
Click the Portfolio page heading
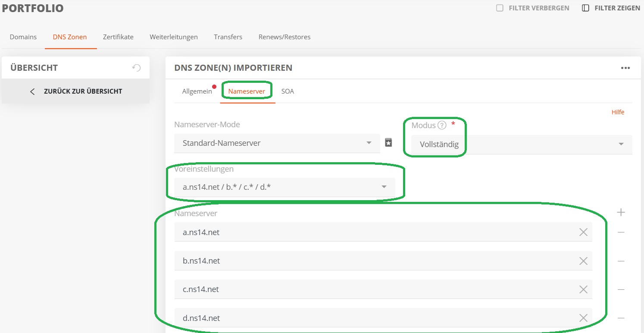pyautogui.click(x=33, y=8)
